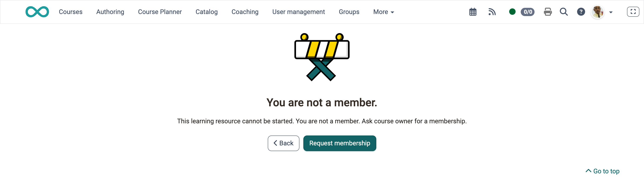
Task: Toggle full screen mode icon
Action: pos(633,12)
